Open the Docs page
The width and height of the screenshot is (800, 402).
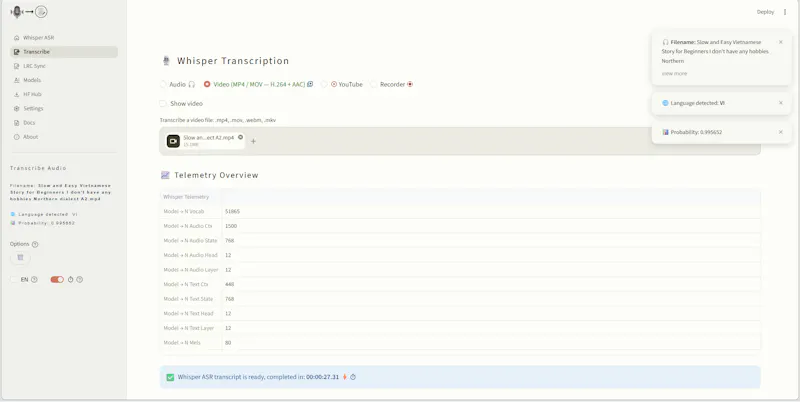(x=29, y=123)
